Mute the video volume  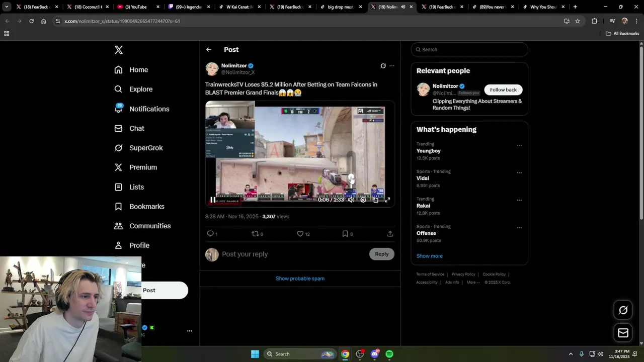click(x=351, y=200)
